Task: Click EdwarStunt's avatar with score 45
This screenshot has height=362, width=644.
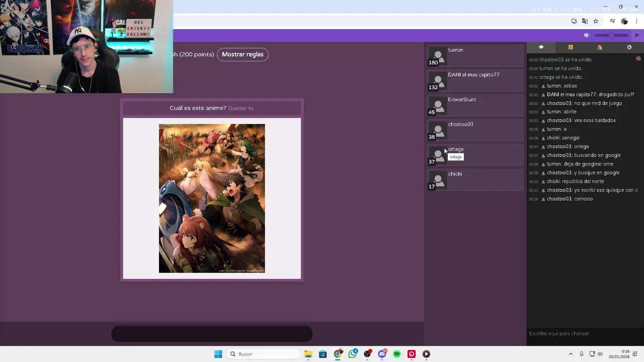Action: tap(438, 106)
